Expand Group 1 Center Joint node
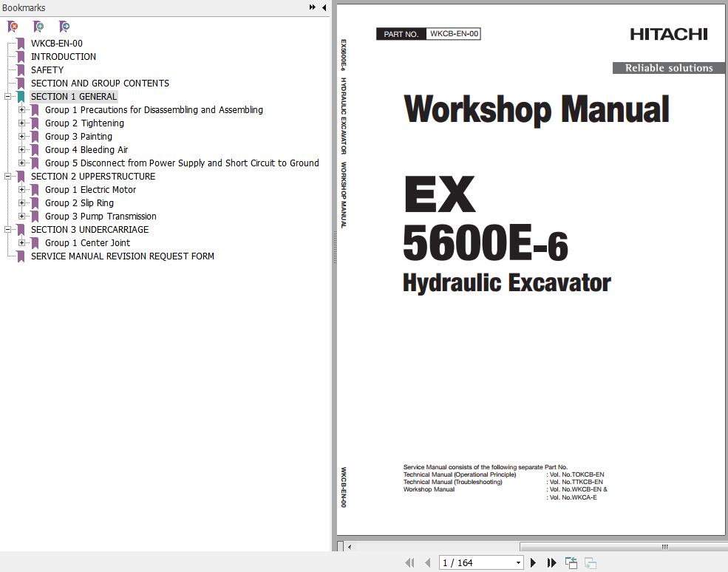Image resolution: width=728 pixels, height=572 pixels. point(21,243)
